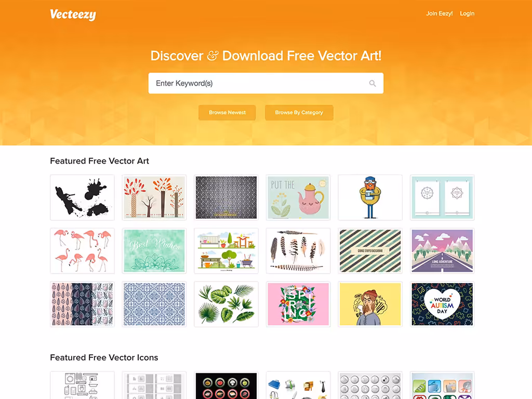Open the World Autism Day thumbnail
This screenshot has height=399, width=532.
[442, 304]
